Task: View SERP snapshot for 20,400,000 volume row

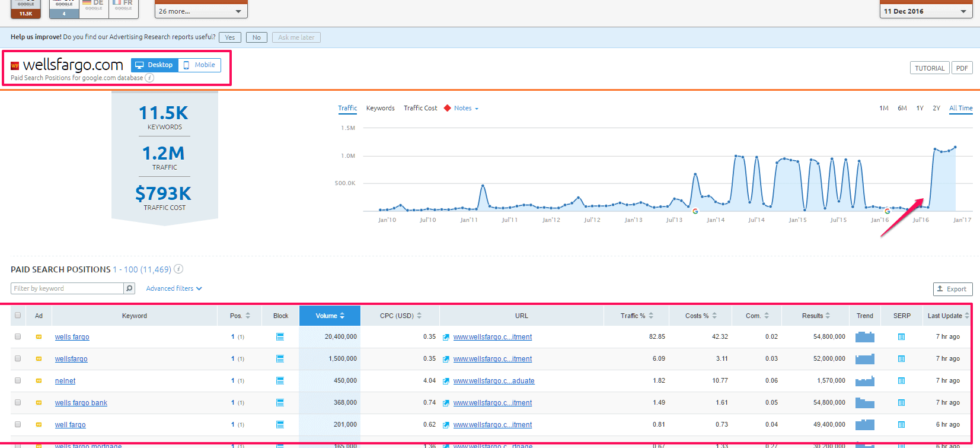Action: (x=901, y=337)
